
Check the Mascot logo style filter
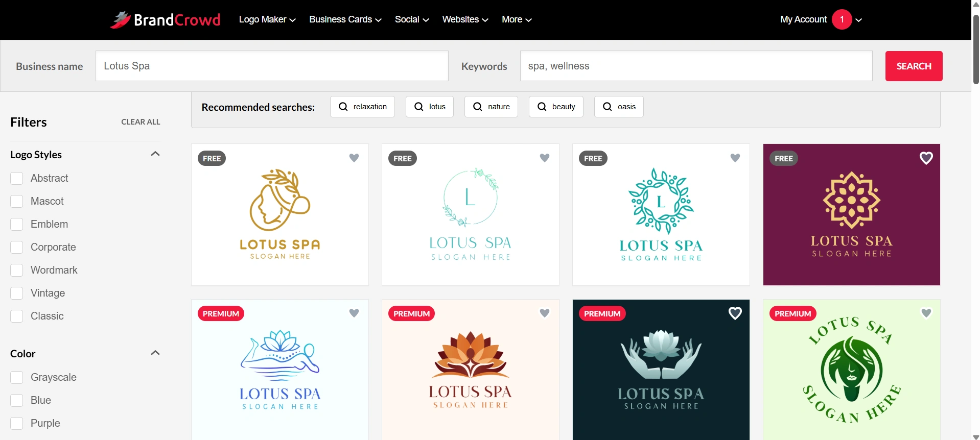[x=17, y=201]
